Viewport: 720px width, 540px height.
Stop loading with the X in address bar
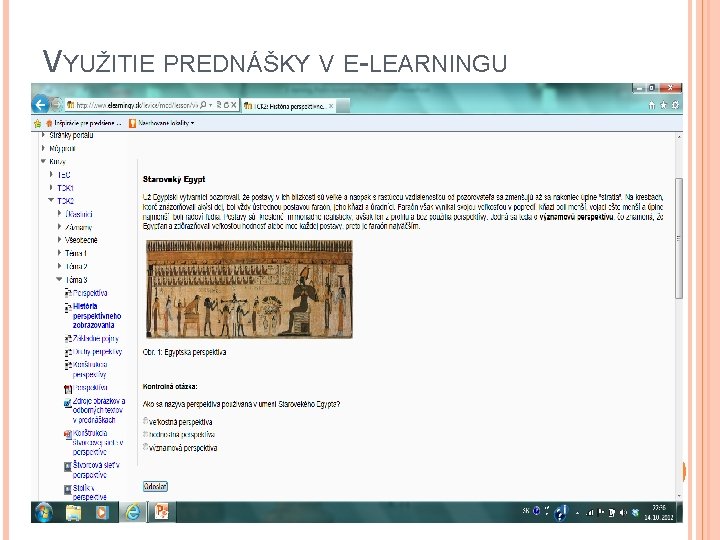tap(234, 105)
